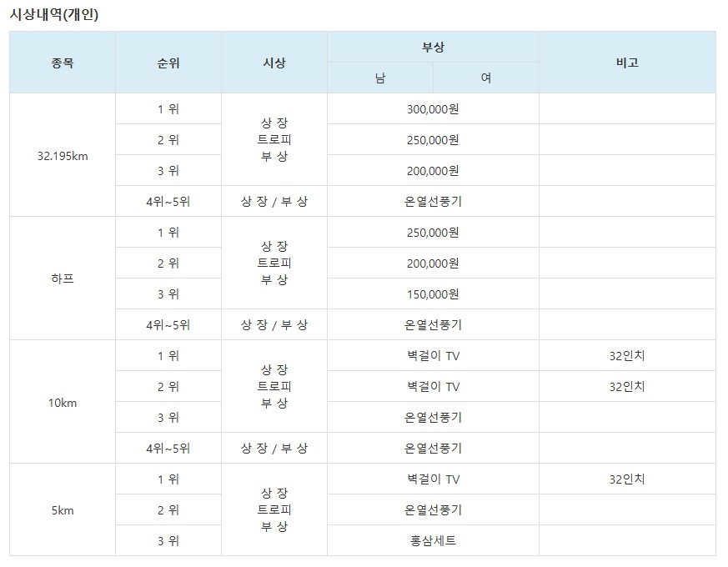Select 온열선풍기 in the 10km 3위 row
This screenshot has height=567, width=728.
click(x=433, y=418)
